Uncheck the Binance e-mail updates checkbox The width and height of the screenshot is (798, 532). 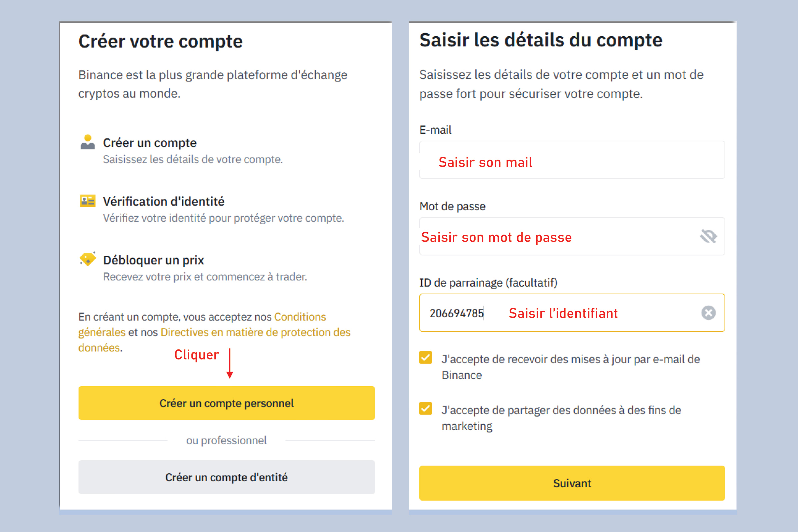tap(425, 357)
